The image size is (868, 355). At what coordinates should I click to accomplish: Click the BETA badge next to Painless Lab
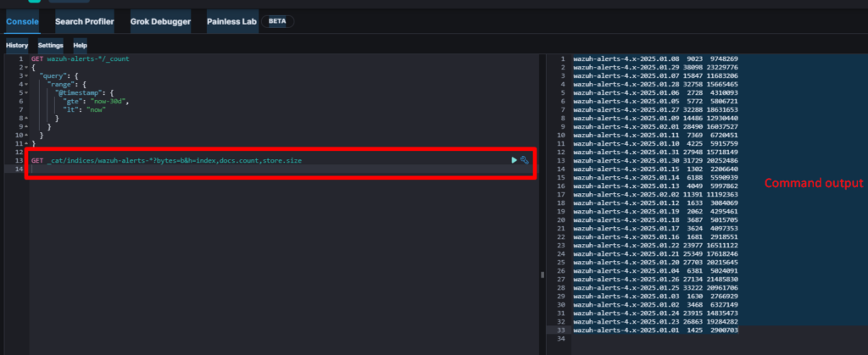[277, 21]
